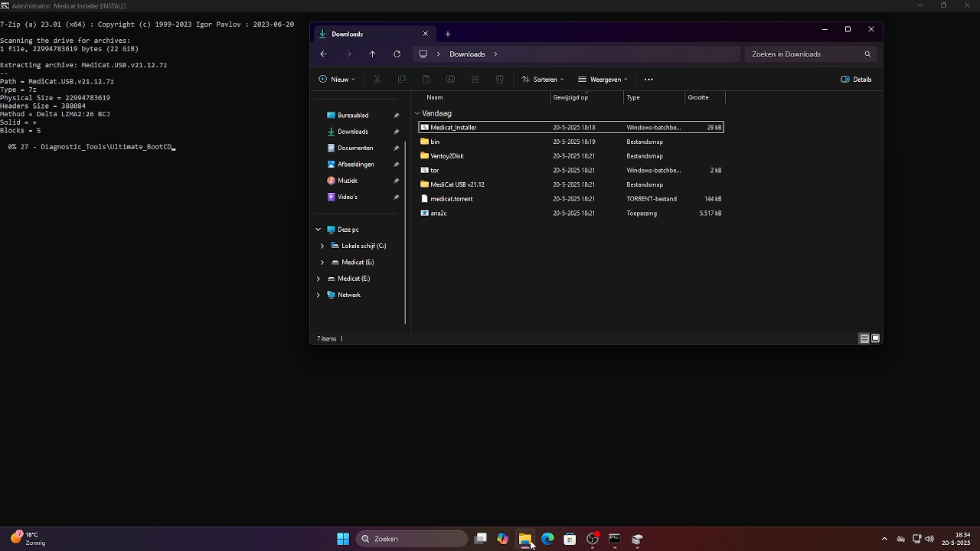980x551 pixels.
Task: Go back using the Explorer back arrow
Action: [323, 54]
